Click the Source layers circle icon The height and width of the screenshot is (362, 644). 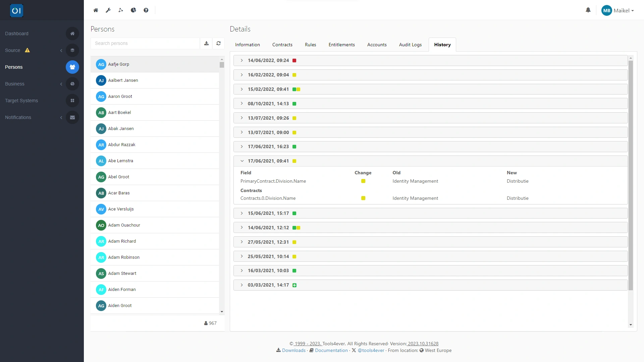(72, 50)
